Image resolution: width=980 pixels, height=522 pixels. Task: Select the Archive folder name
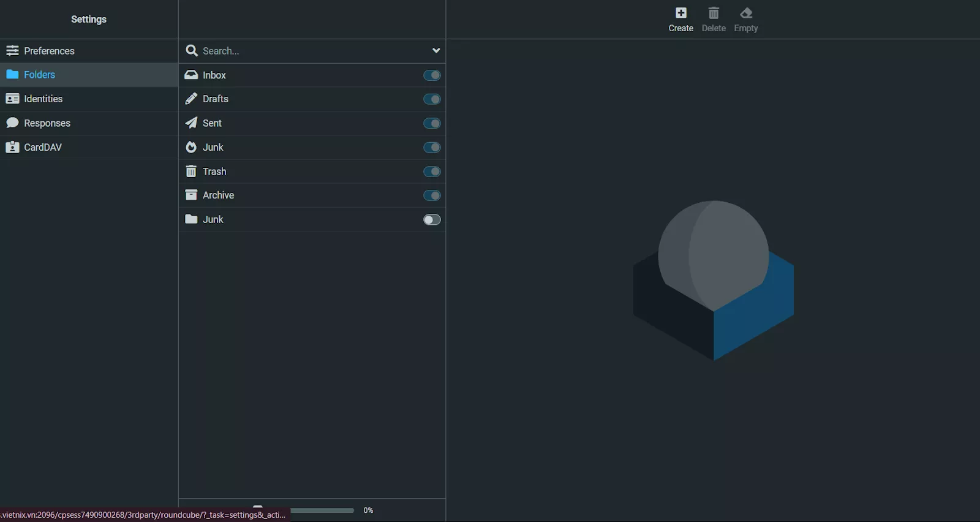click(x=218, y=195)
